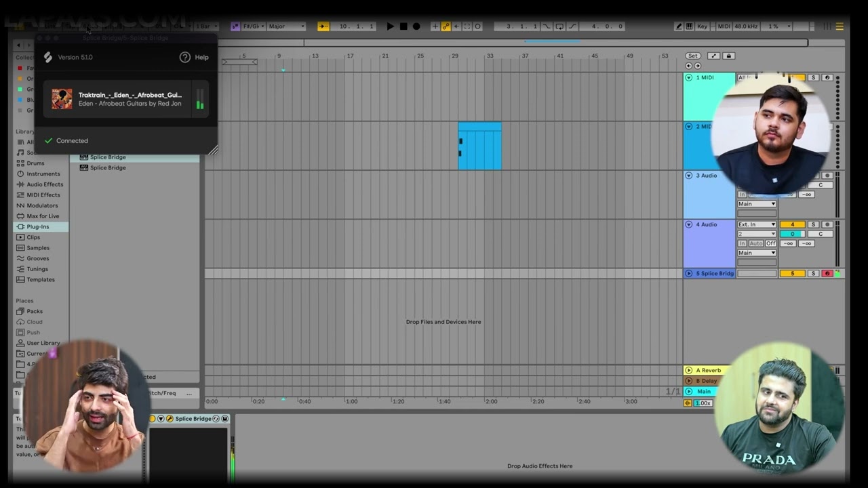Fold the 1 MIDI track

click(689, 77)
